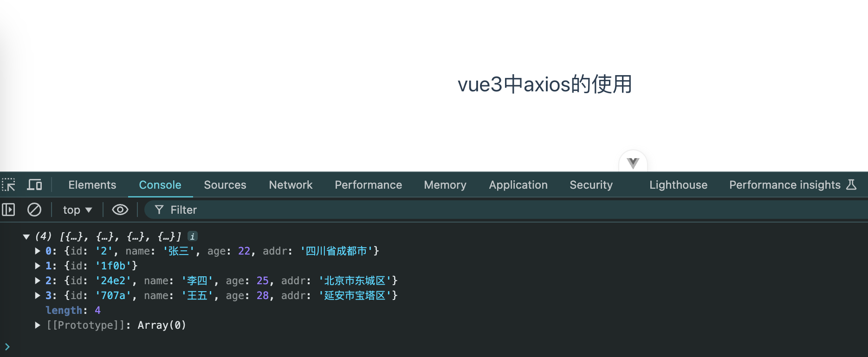The height and width of the screenshot is (357, 868).
Task: Expand array item 1 with id 1f0b
Action: pyautogui.click(x=38, y=266)
